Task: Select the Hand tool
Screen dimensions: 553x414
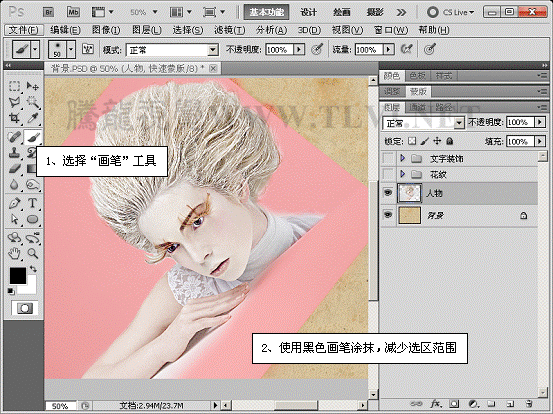Action: pyautogui.click(x=14, y=253)
